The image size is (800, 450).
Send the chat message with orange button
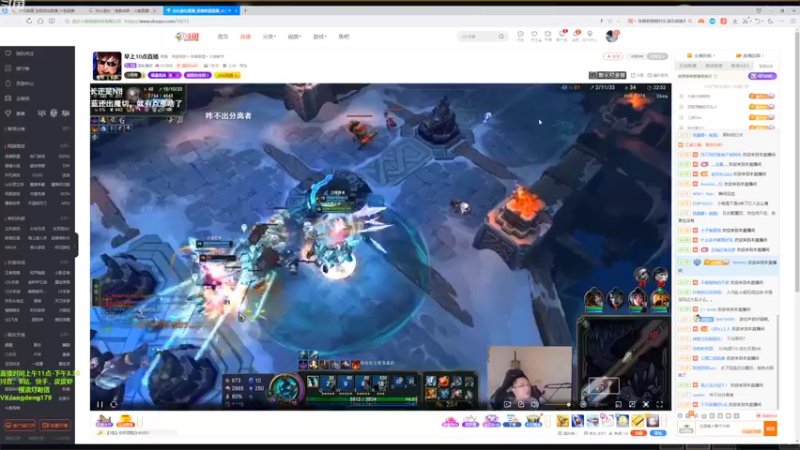770,429
